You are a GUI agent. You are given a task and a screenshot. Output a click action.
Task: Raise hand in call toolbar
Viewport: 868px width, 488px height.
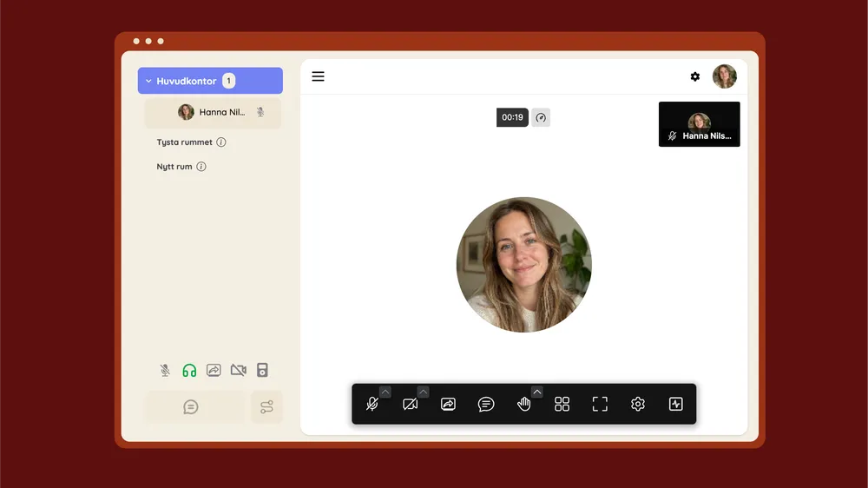click(523, 404)
